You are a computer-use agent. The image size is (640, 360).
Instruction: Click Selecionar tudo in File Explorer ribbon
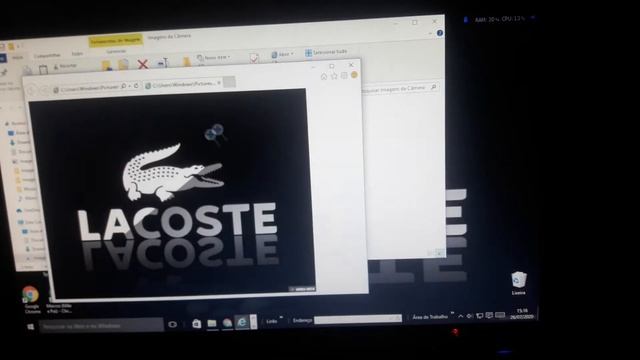[x=326, y=52]
